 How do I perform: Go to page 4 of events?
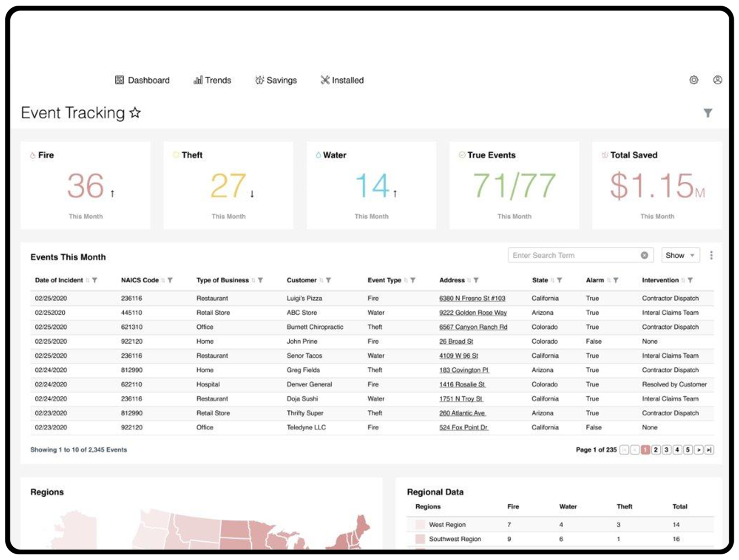677,450
